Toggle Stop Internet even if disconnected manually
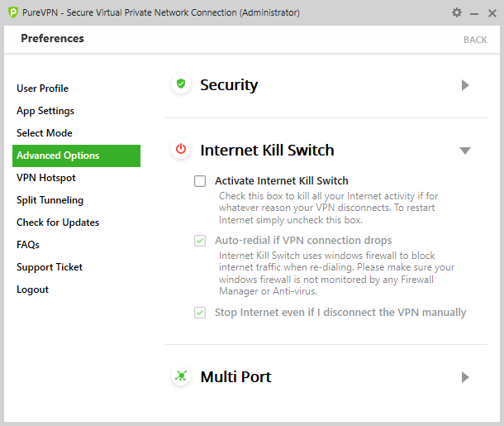Viewport: 504px width, 426px height. click(x=200, y=313)
